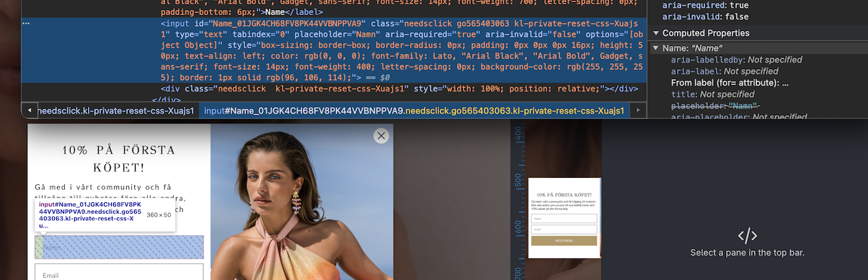868x280 pixels.
Task: Select the input#Name breadcrumb item
Action: click(x=414, y=110)
